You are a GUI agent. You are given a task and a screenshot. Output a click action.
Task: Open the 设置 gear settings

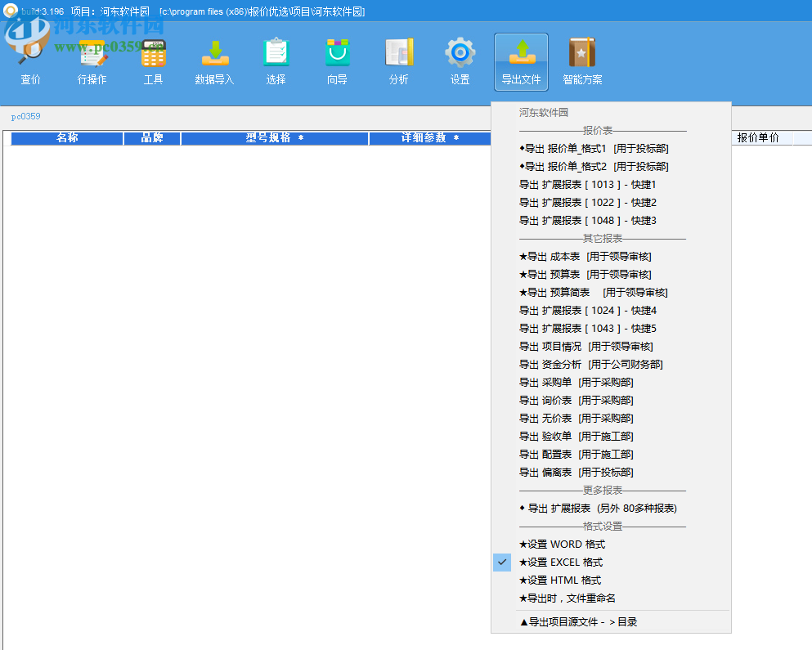point(460,62)
